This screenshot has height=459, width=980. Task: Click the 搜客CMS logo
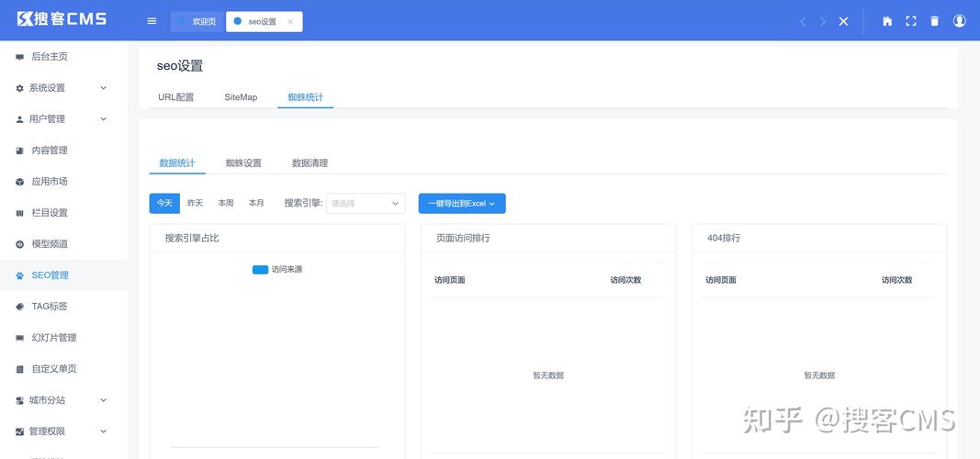point(62,18)
